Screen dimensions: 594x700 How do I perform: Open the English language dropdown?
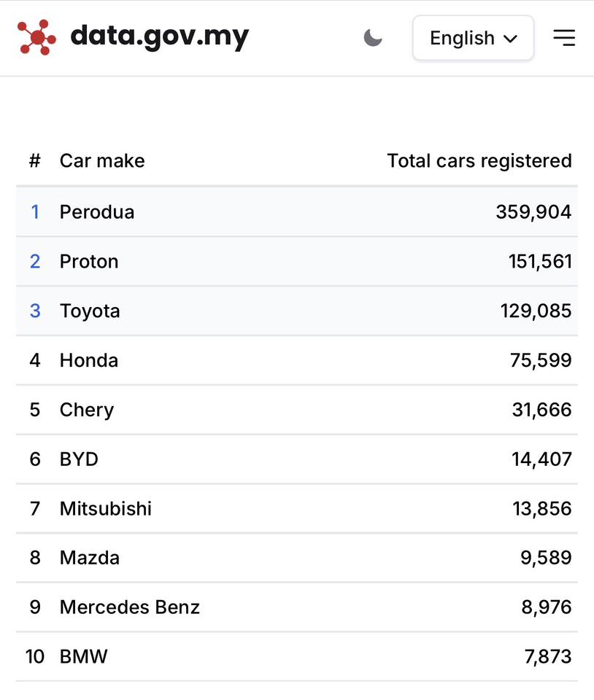(x=473, y=38)
